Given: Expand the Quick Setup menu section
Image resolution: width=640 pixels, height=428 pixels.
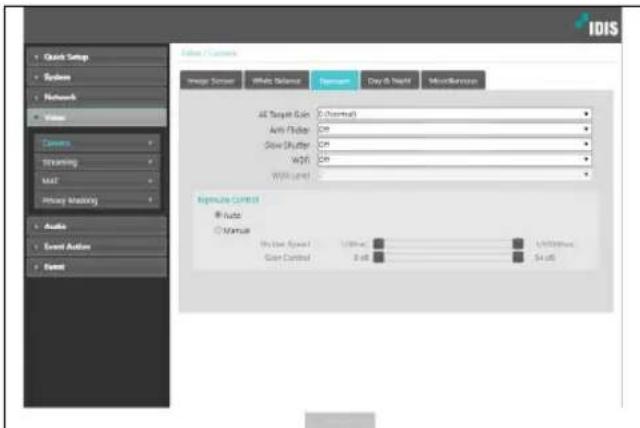Looking at the screenshot, I should [x=97, y=57].
